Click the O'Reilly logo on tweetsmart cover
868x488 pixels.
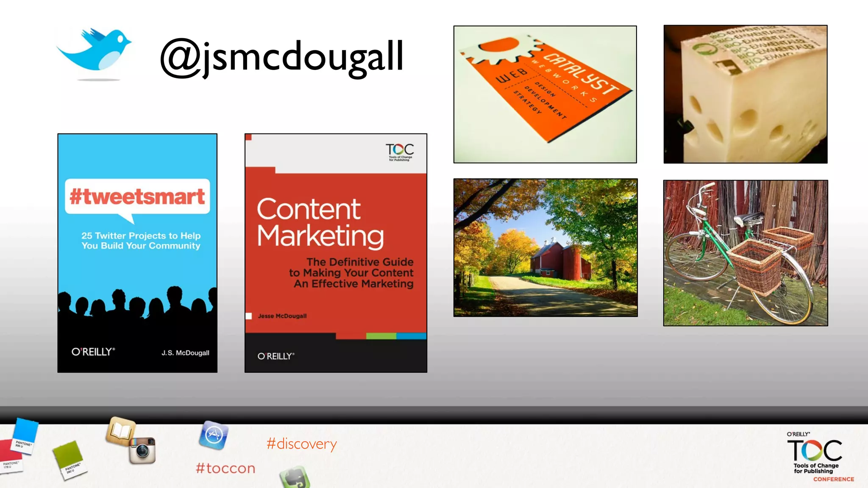click(x=93, y=352)
